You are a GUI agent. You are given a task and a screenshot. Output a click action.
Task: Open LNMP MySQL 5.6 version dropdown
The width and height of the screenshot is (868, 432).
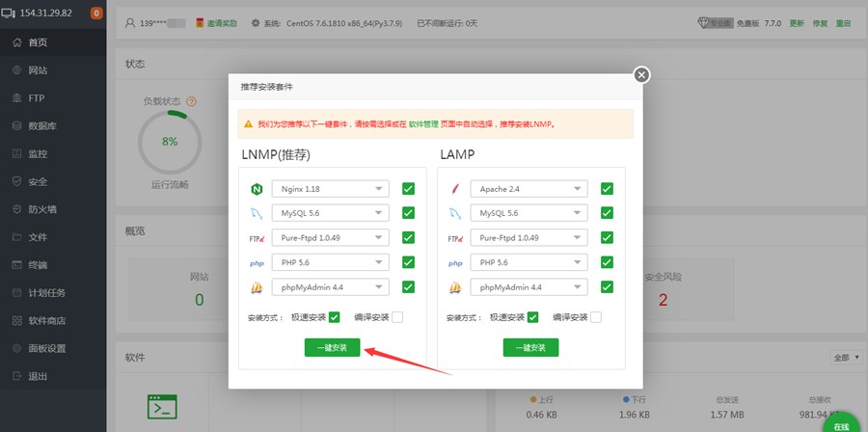pyautogui.click(x=331, y=213)
